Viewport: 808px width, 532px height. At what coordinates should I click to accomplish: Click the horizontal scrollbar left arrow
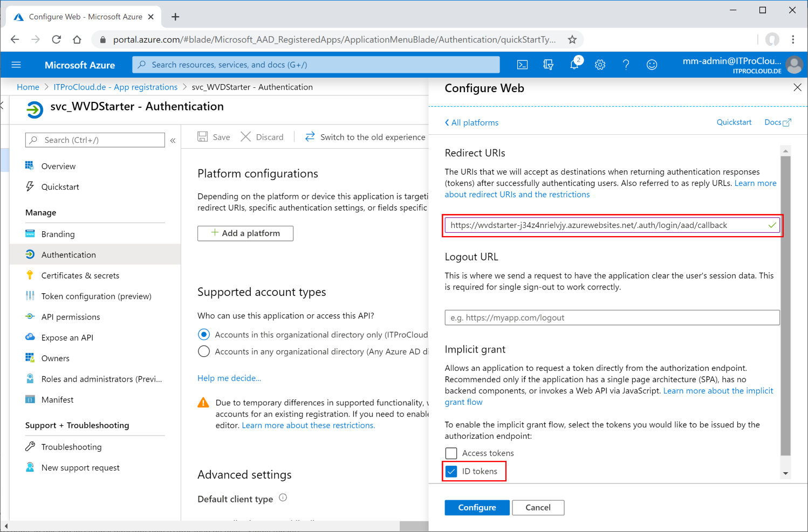point(6,526)
